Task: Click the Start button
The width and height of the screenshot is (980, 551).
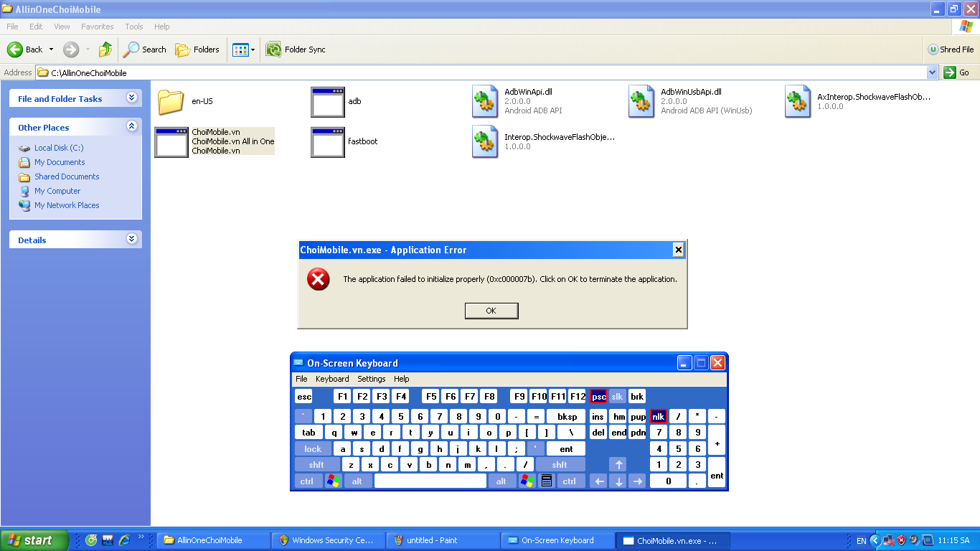Action: pos(34,540)
